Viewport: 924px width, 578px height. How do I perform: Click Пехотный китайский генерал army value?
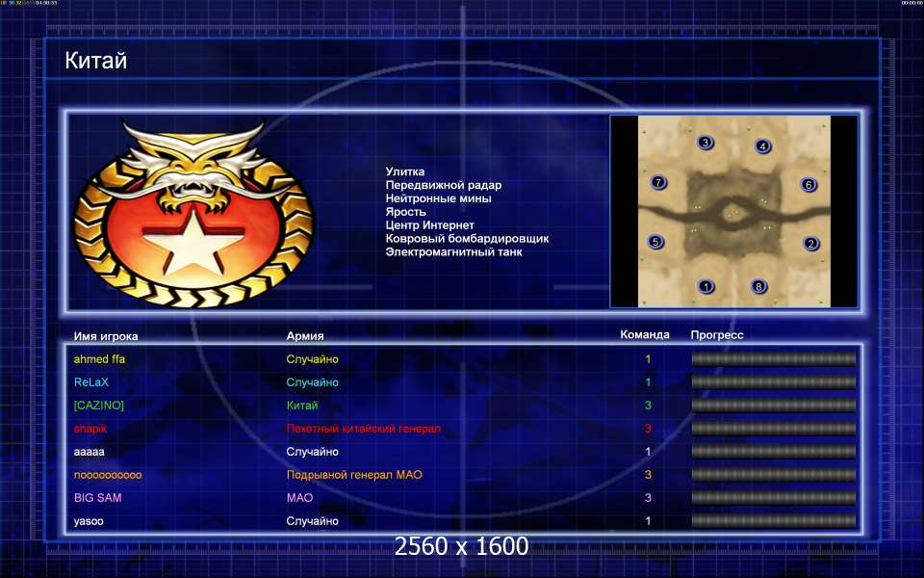coord(364,429)
